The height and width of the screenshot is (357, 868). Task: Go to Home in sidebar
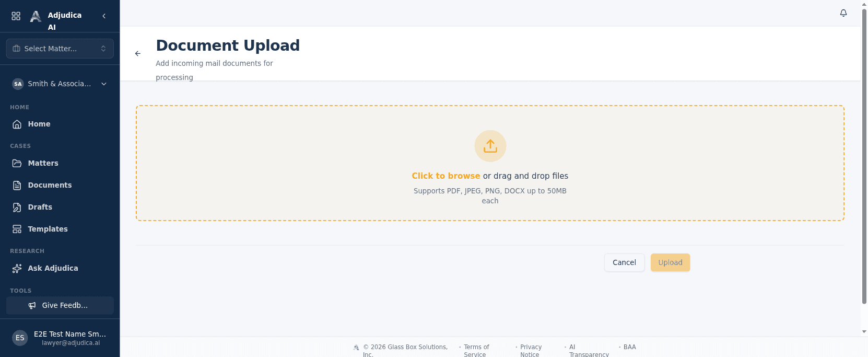coord(60,124)
